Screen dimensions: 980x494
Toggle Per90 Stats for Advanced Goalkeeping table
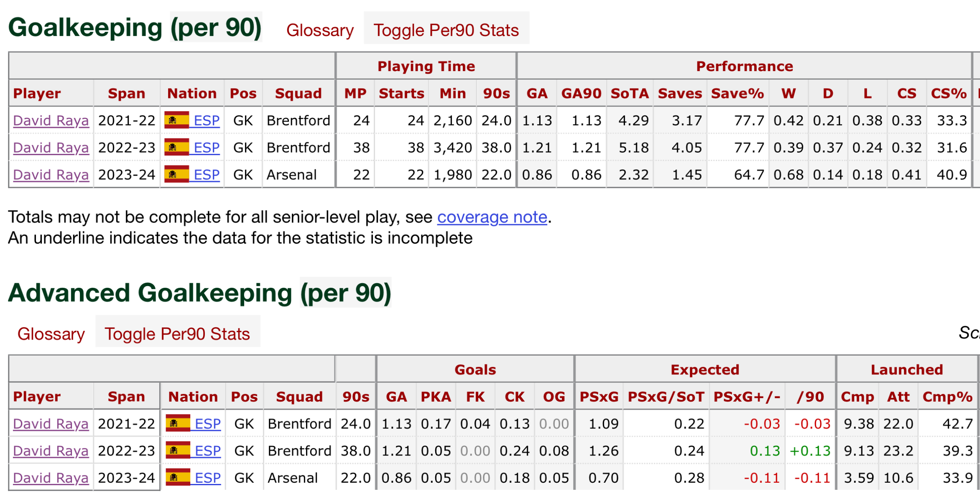point(177,334)
